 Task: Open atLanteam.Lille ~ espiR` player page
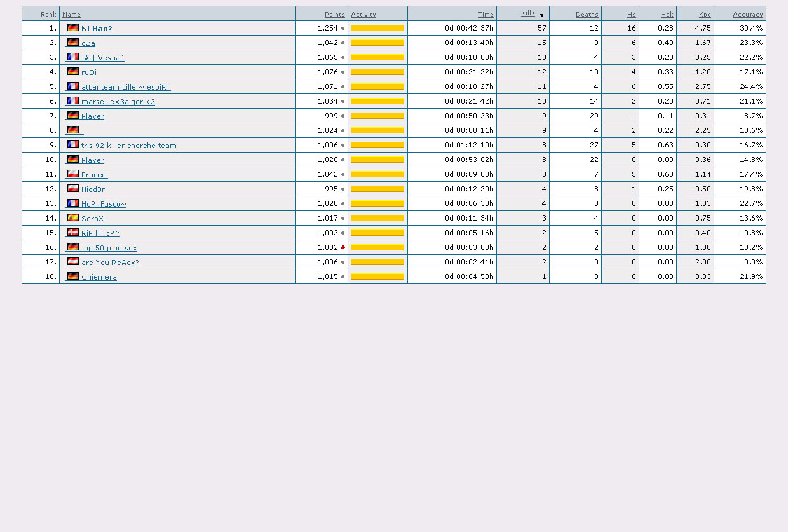click(126, 87)
